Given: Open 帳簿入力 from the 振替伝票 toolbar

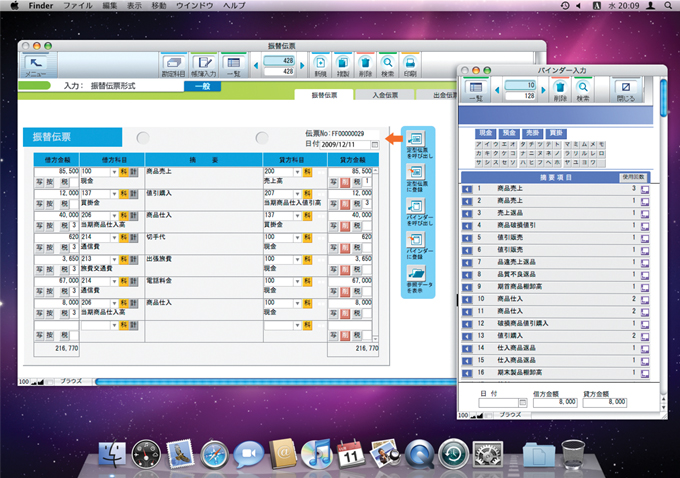Looking at the screenshot, I should pyautogui.click(x=203, y=63).
